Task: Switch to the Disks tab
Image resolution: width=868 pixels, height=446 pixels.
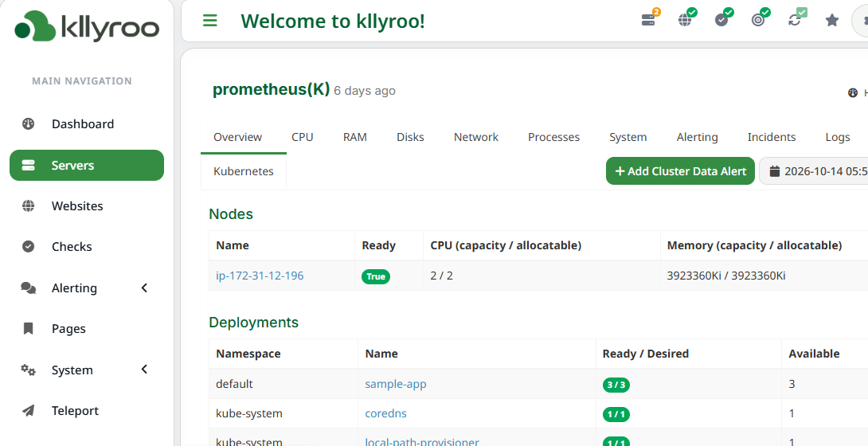Action: pyautogui.click(x=410, y=137)
